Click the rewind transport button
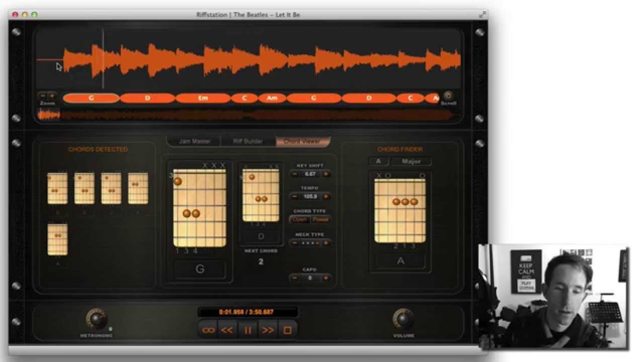Viewport: 644px width, 362px height. tap(227, 330)
